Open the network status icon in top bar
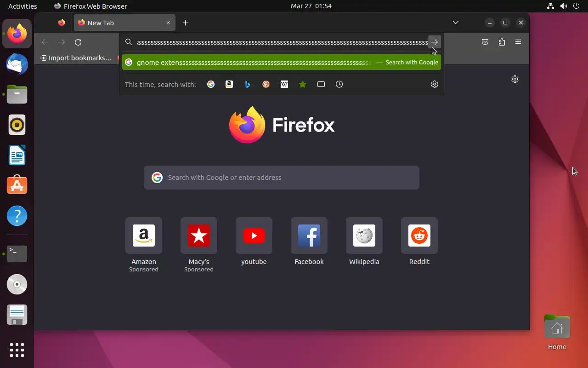Image resolution: width=588 pixels, height=368 pixels. pos(550,6)
